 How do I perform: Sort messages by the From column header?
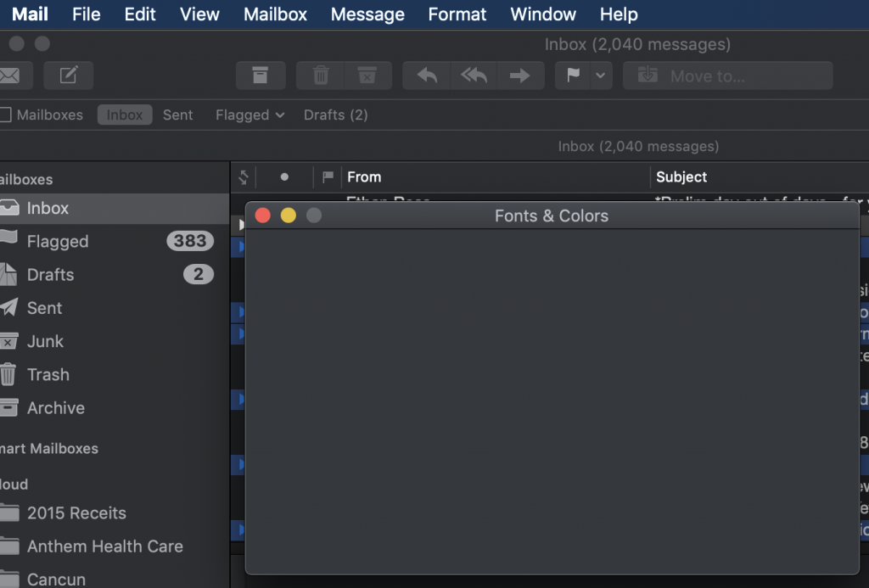tap(365, 176)
